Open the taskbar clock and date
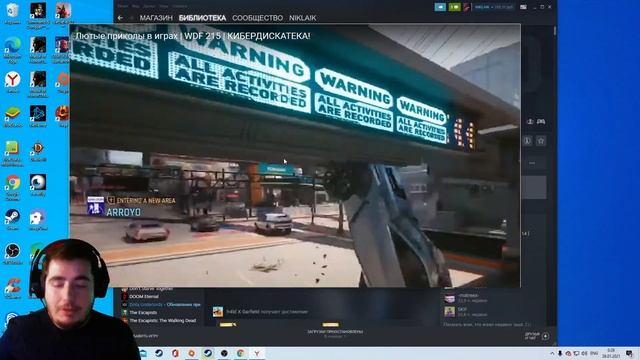This screenshot has width=640, height=360. 611,353
